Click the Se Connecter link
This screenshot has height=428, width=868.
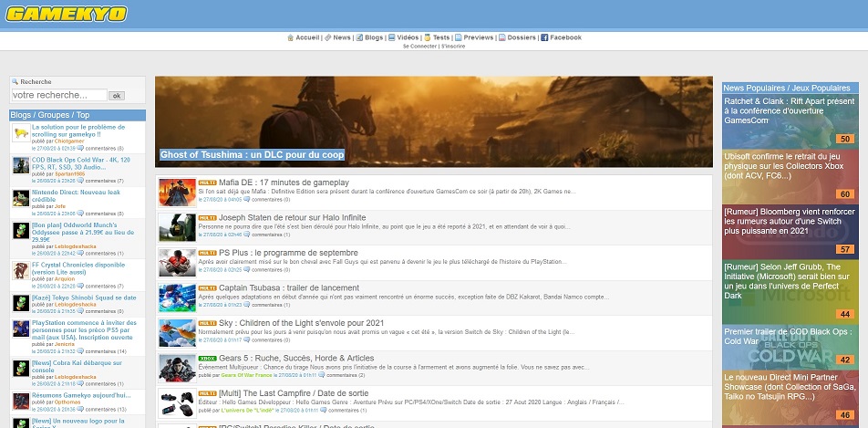[419, 46]
